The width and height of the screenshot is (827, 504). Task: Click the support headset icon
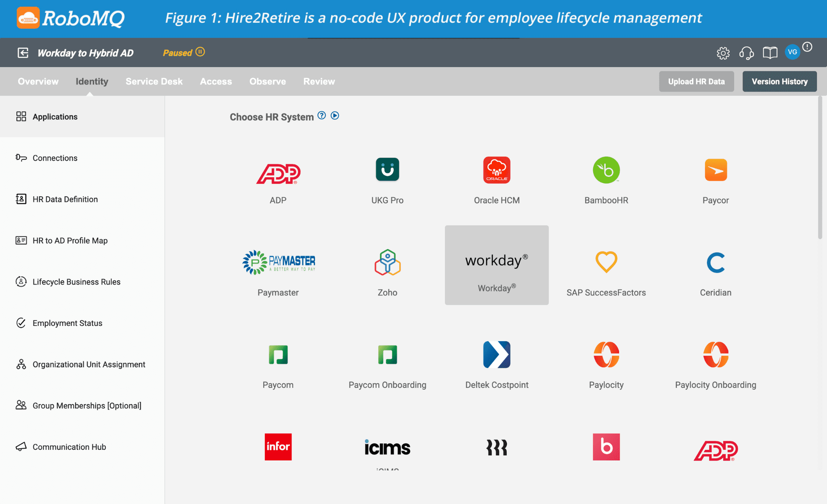[x=747, y=53]
